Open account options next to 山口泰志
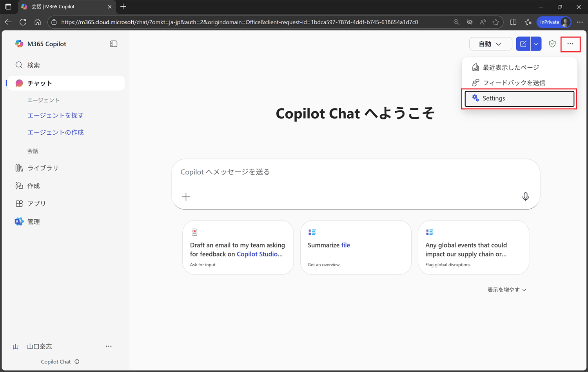 109,346
